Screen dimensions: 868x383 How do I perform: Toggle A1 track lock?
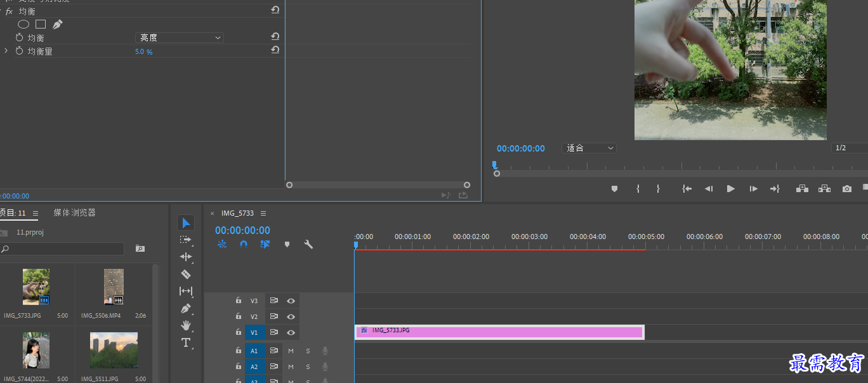pos(239,351)
